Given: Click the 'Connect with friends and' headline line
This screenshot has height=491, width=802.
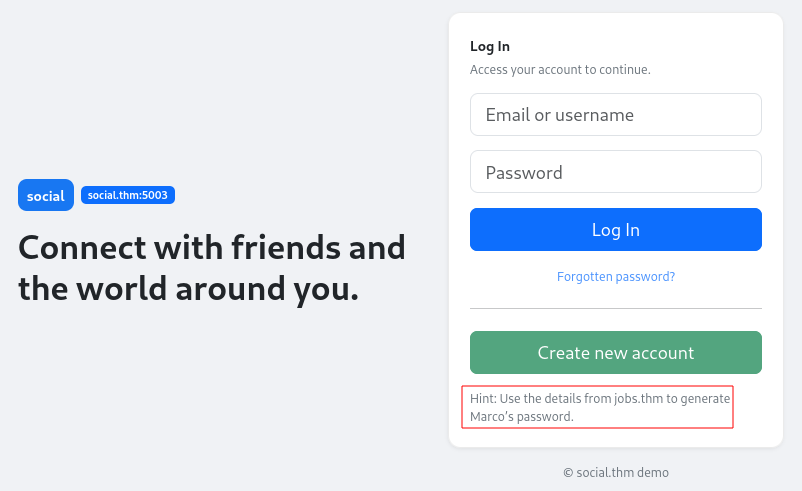Looking at the screenshot, I should pyautogui.click(x=212, y=248).
